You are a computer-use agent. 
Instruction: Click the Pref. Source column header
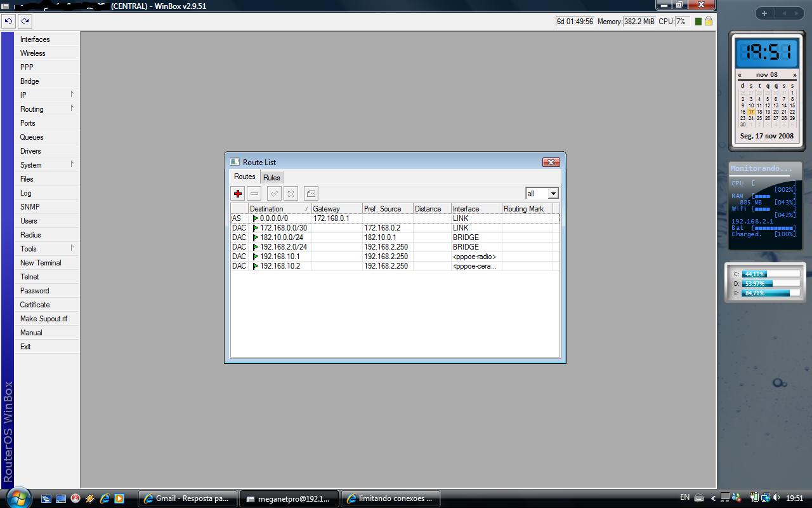[x=388, y=209]
